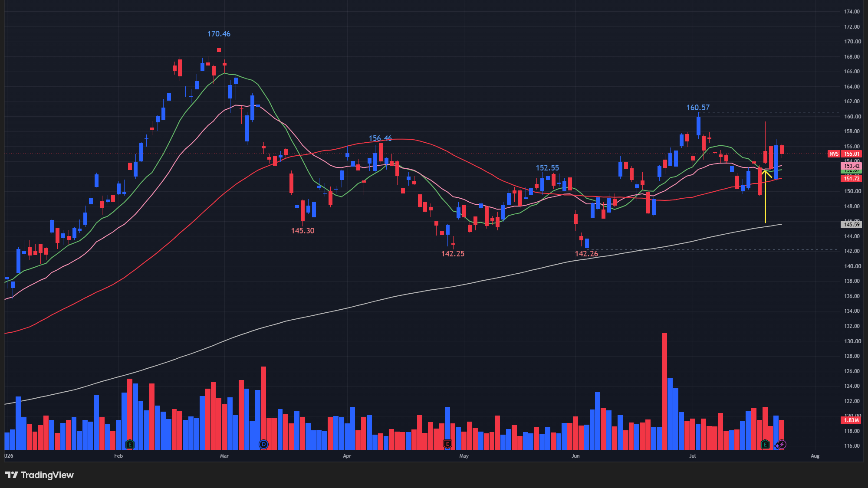Image resolution: width=868 pixels, height=488 pixels.
Task: Click the red earnings E marker near May
Action: (447, 444)
